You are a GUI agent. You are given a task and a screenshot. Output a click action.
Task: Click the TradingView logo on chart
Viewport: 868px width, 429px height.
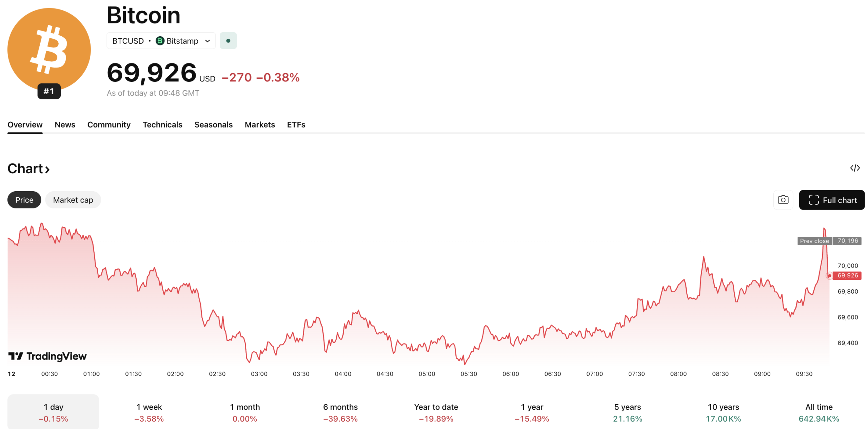coord(47,356)
